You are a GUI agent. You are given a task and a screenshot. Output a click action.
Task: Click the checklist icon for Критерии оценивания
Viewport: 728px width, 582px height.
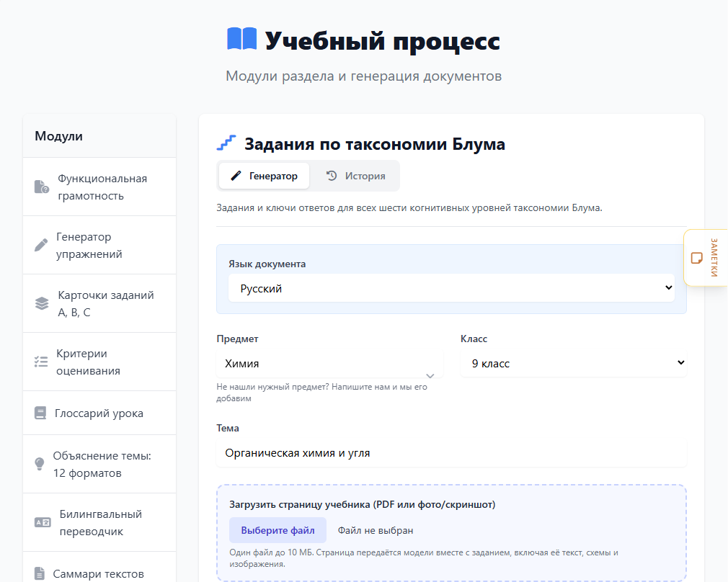click(41, 362)
